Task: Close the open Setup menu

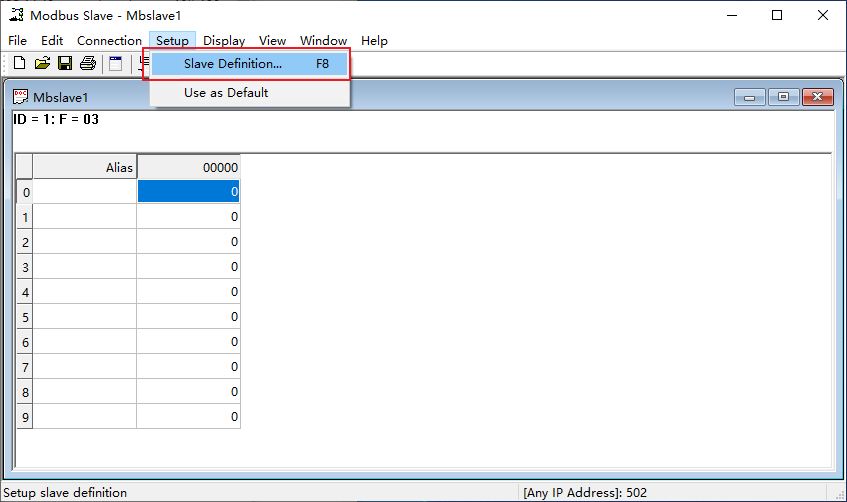Action: (x=172, y=41)
